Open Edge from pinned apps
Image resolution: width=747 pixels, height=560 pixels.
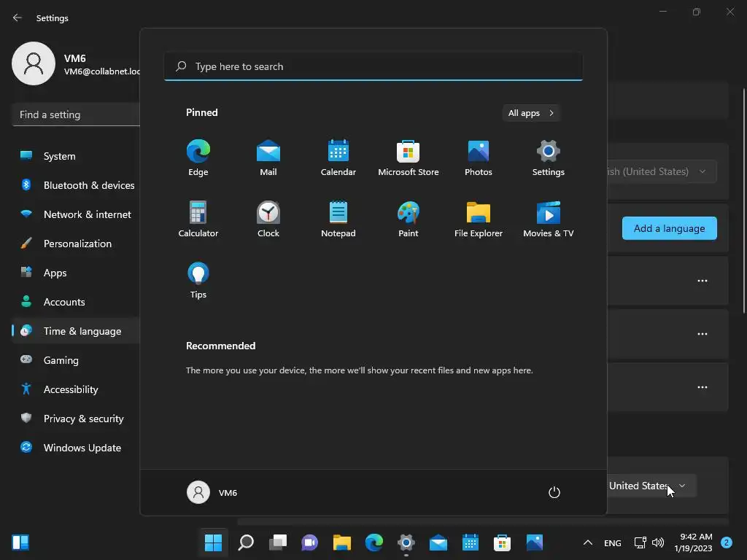tap(198, 157)
